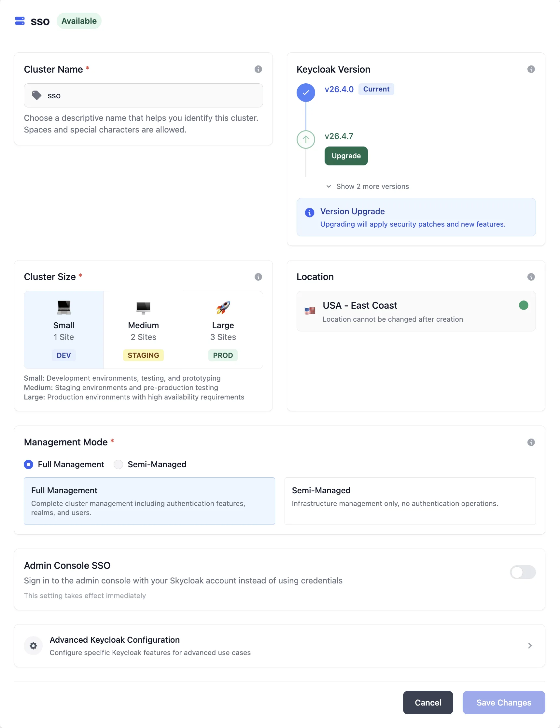Expand Show 2 more versions
Image resolution: width=560 pixels, height=728 pixels.
pyautogui.click(x=368, y=186)
